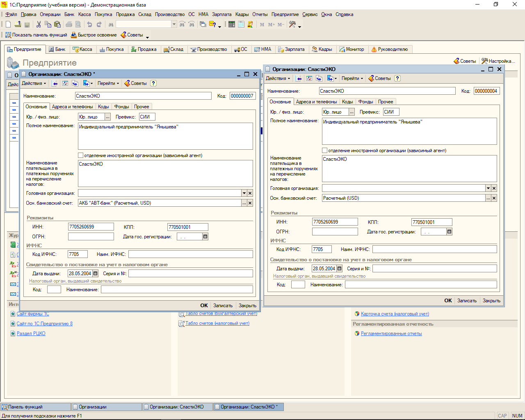Viewport: 525px width, 420px height.
Task: Switch to Фонды tab in right window
Action: coord(365,102)
